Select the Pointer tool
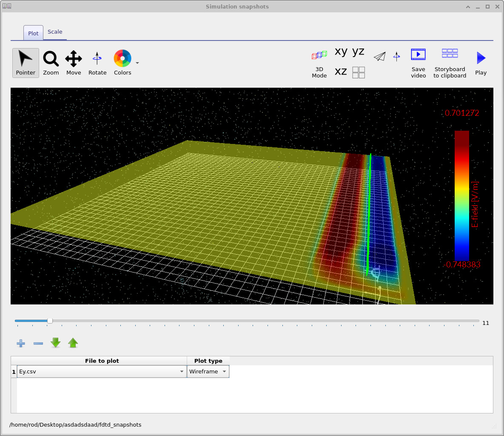This screenshot has width=504, height=436. (x=26, y=63)
